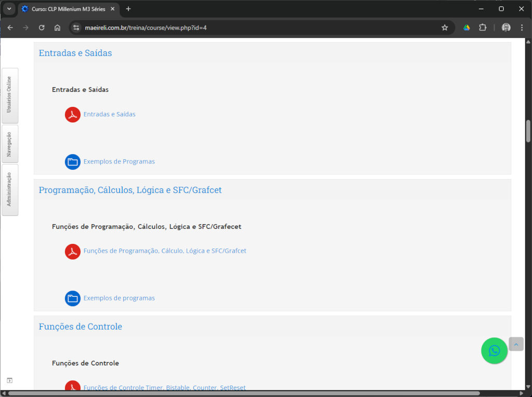
Task: Click PDF icon for Funções de Controle Timer
Action: click(x=73, y=387)
